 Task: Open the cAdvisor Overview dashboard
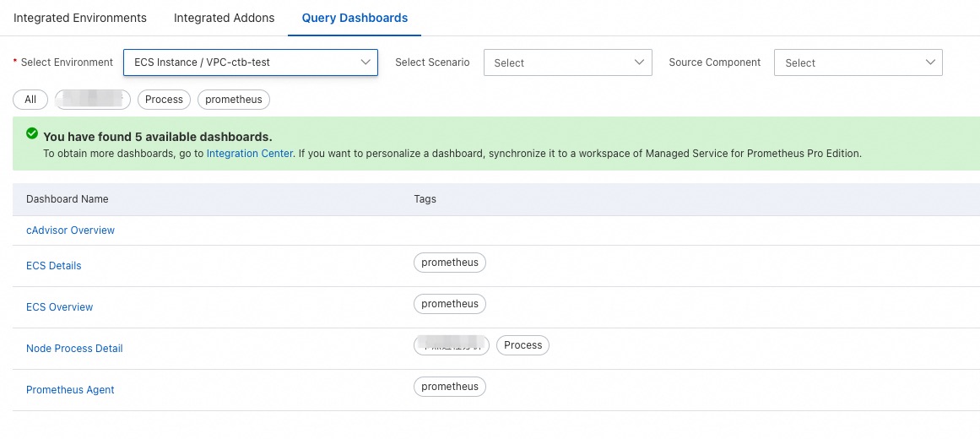70,230
